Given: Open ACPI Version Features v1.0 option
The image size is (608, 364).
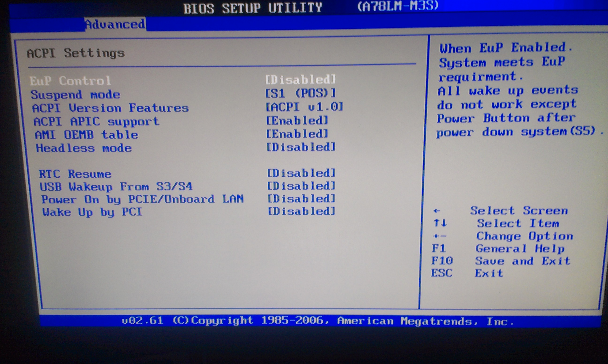Looking at the screenshot, I should tap(304, 107).
